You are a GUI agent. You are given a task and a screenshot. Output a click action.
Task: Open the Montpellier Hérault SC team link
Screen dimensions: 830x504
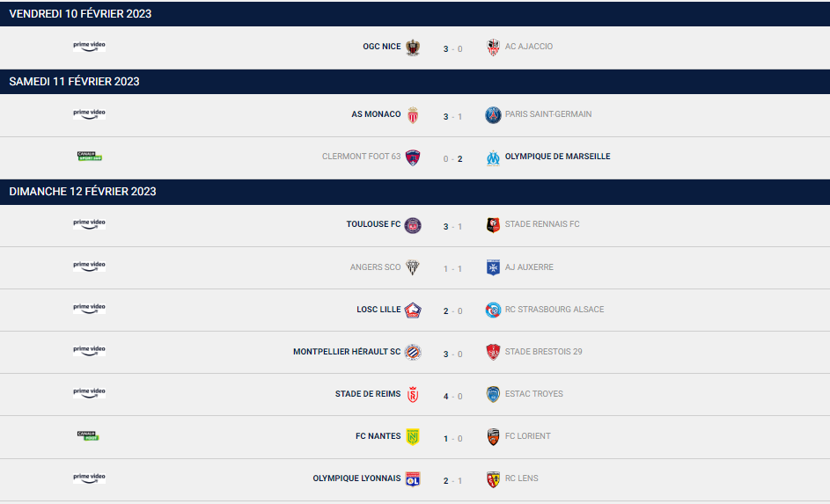click(x=347, y=352)
